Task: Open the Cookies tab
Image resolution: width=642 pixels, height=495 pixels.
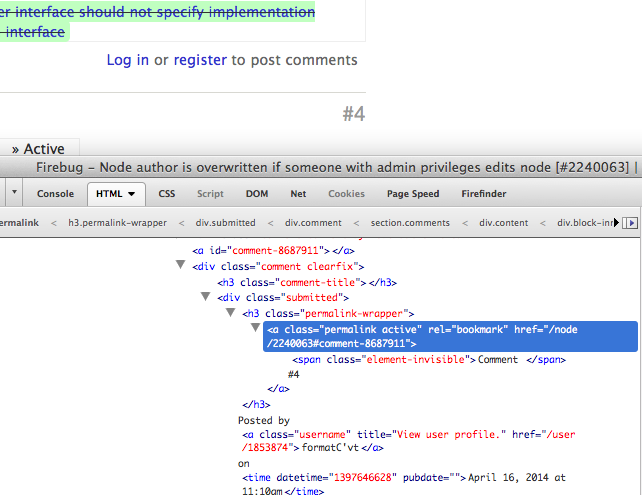Action: tap(346, 194)
